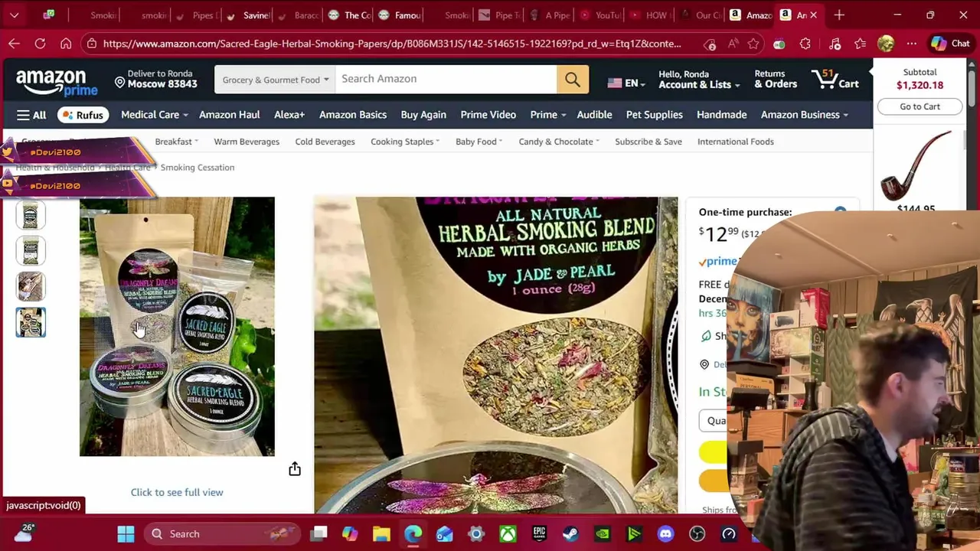The width and height of the screenshot is (980, 551).
Task: Expand the Breakfast category menu
Action: pyautogui.click(x=176, y=142)
